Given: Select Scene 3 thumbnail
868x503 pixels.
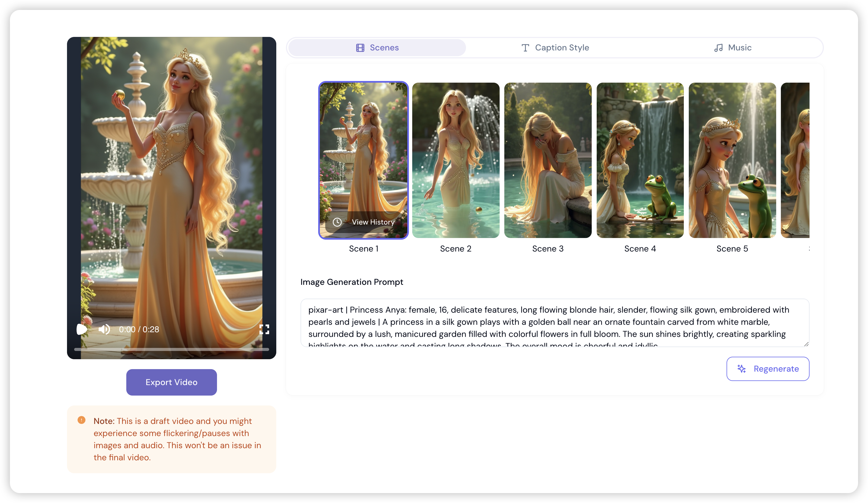Looking at the screenshot, I should tap(548, 160).
